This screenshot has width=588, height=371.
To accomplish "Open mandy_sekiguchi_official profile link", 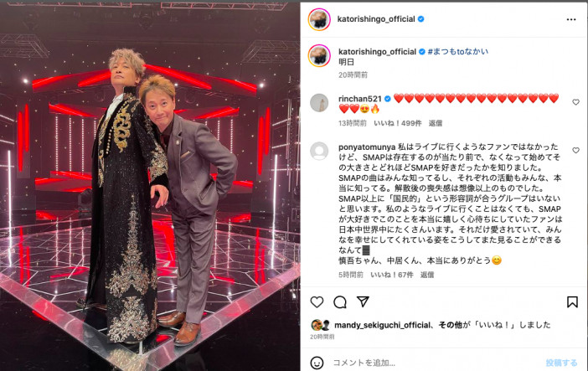I will [x=382, y=325].
